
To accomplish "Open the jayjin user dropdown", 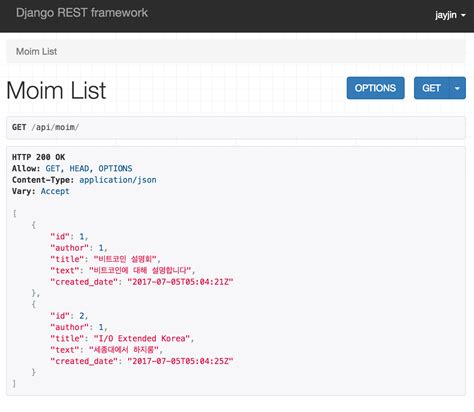I will (x=450, y=15).
